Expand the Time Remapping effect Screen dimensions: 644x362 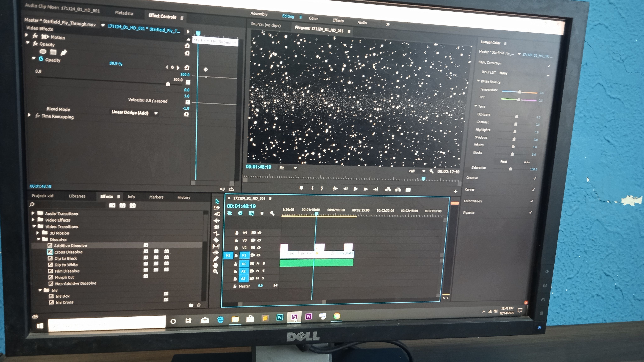tap(29, 115)
